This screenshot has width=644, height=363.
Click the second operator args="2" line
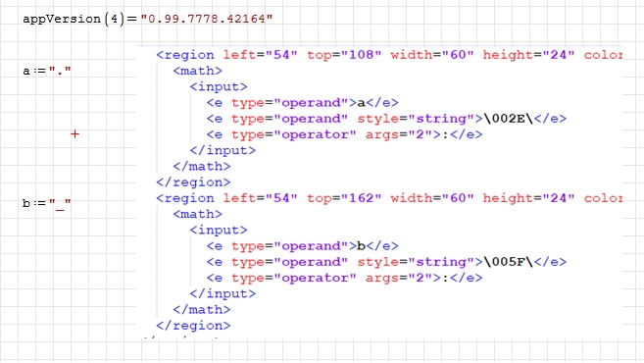tap(344, 279)
